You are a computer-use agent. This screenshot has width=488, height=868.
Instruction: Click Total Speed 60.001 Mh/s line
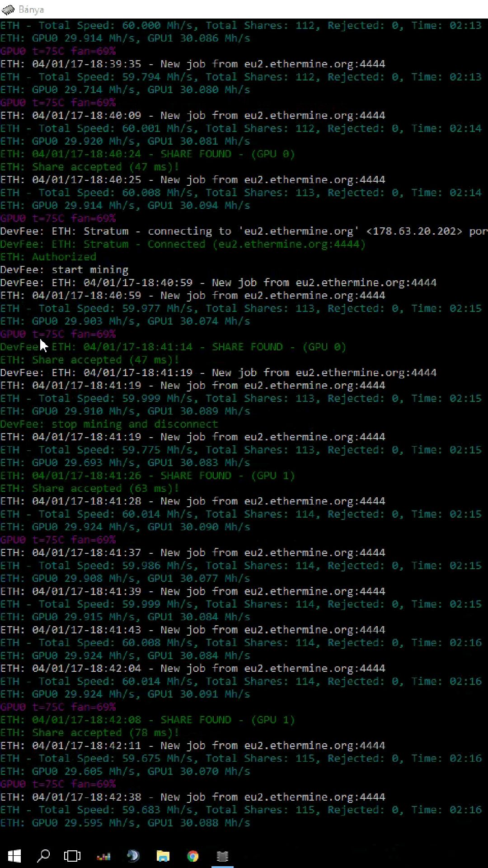pos(241,129)
